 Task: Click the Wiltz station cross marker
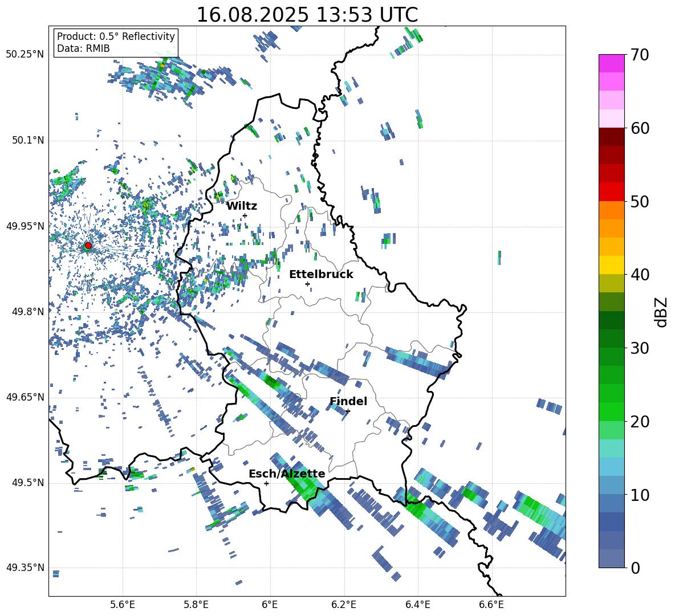point(245,215)
